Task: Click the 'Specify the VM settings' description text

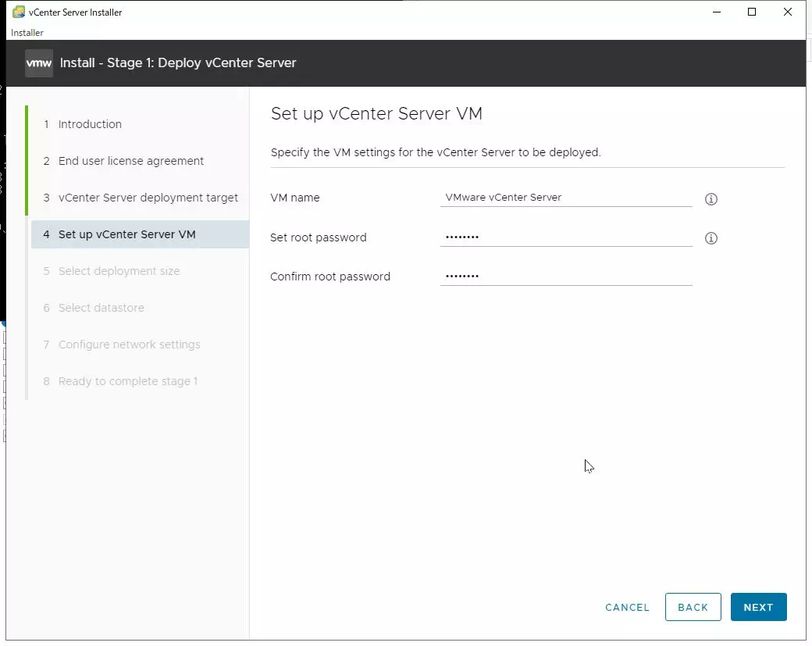Action: 436,152
